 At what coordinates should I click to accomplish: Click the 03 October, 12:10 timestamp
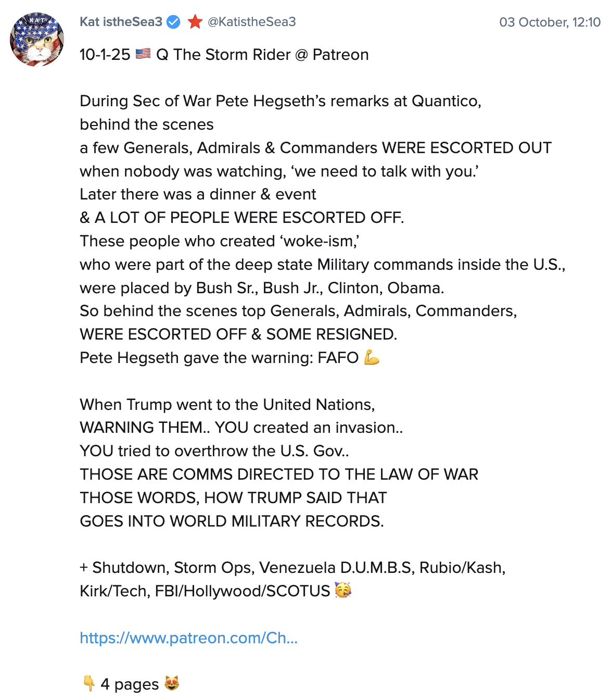550,22
